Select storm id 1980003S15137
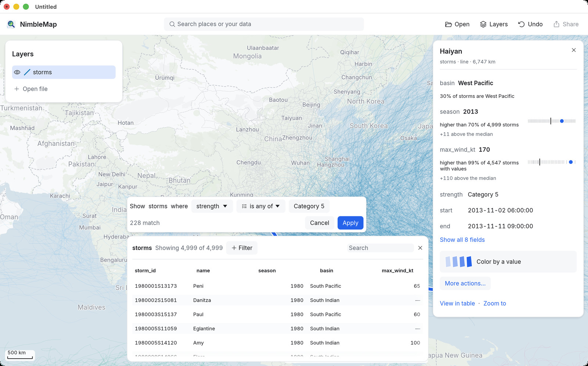Viewport: 588px width, 366px height. pyautogui.click(x=156, y=315)
